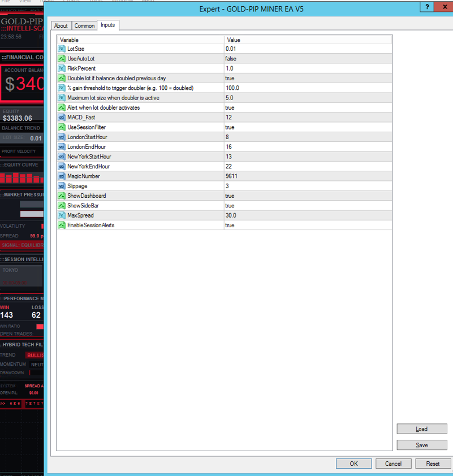Click the MaxSpread variable name
The height and width of the screenshot is (476, 453).
click(80, 215)
